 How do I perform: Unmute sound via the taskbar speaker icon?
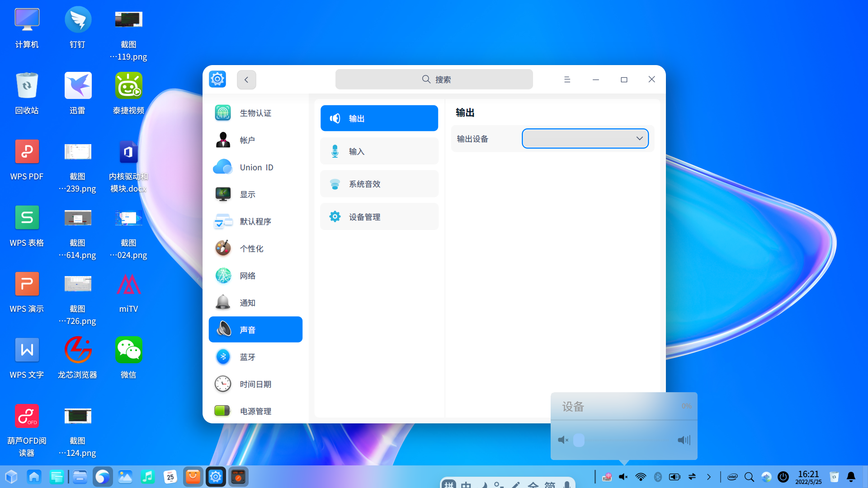coord(623,476)
